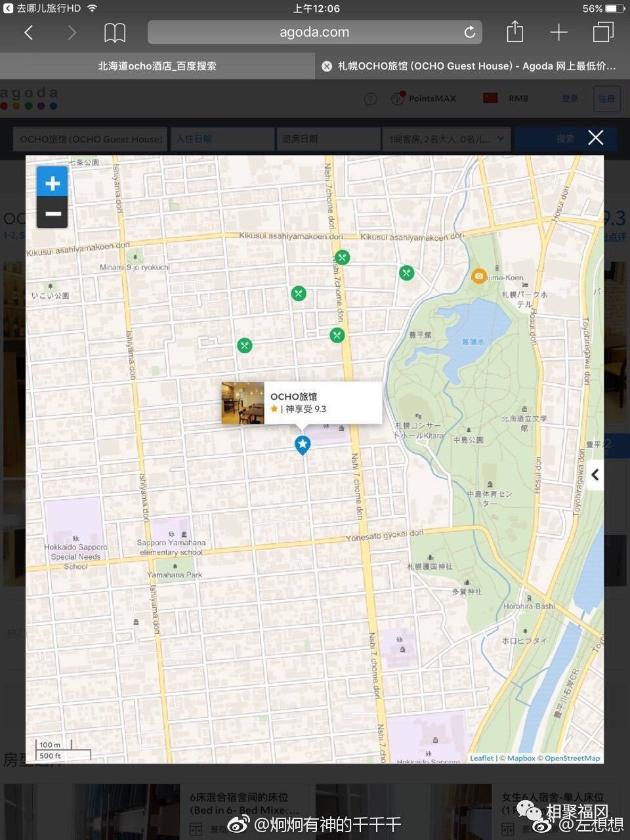This screenshot has height=840, width=630.
Task: Tap Hokkaido Sapporo Special Needs School label
Action: tap(75, 556)
